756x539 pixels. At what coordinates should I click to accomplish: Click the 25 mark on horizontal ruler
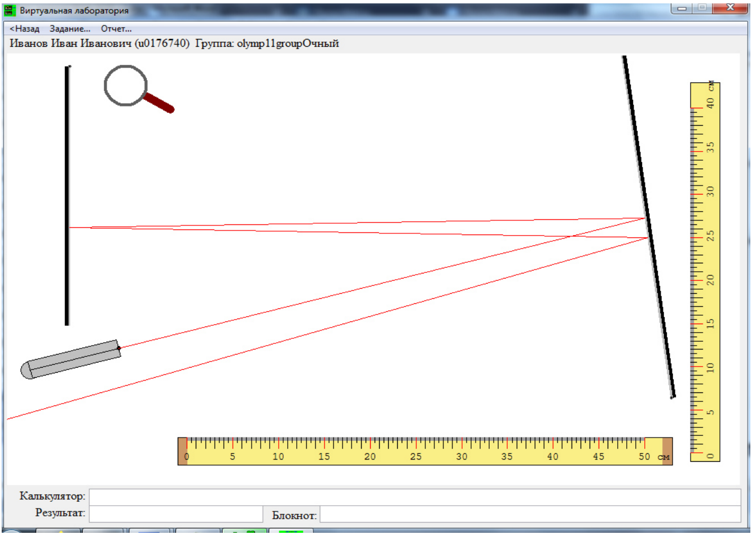416,456
